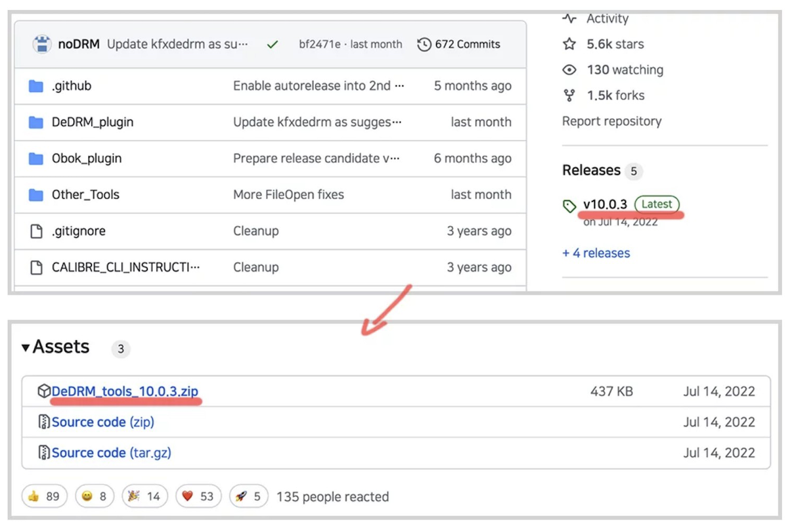Click the party popper reaction showing 14
The image size is (792, 532).
pyautogui.click(x=144, y=497)
